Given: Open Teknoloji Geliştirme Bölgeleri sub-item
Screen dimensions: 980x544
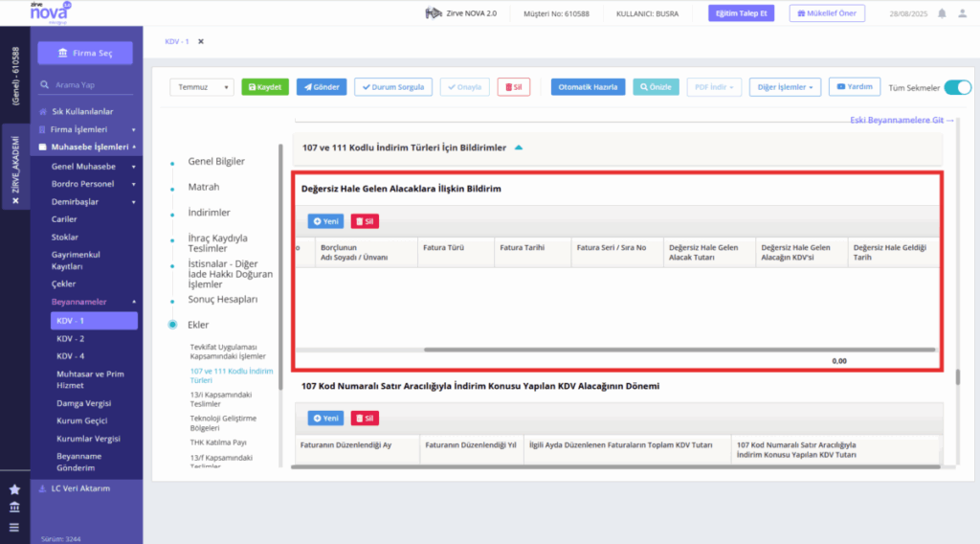Looking at the screenshot, I should tap(223, 423).
